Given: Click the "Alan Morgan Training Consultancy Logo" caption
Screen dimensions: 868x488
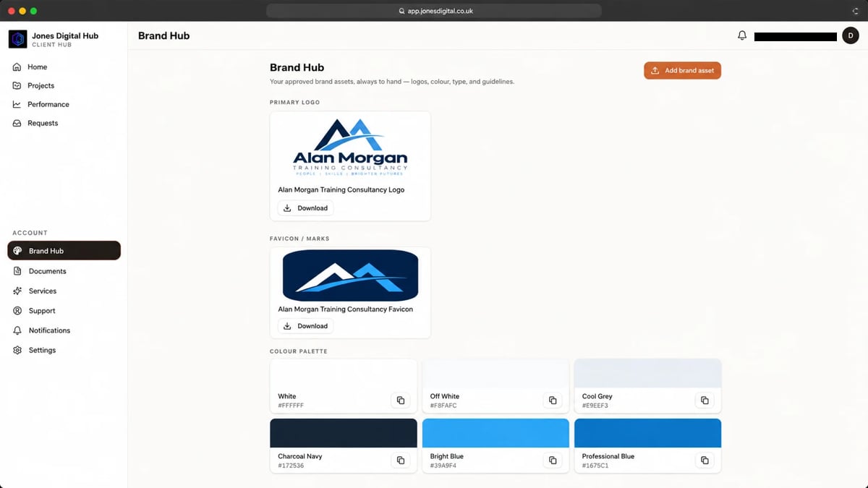Looking at the screenshot, I should click(341, 190).
